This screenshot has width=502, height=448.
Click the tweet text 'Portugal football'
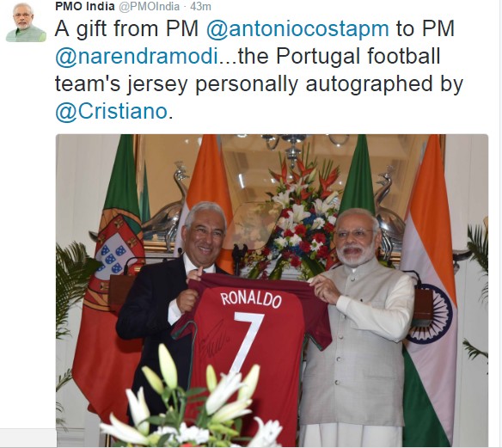(x=358, y=56)
